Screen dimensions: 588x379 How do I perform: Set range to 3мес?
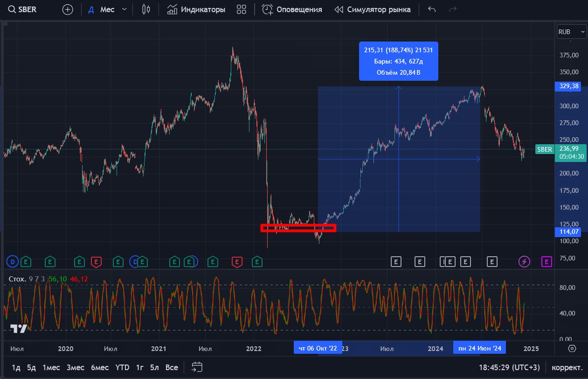tap(76, 367)
